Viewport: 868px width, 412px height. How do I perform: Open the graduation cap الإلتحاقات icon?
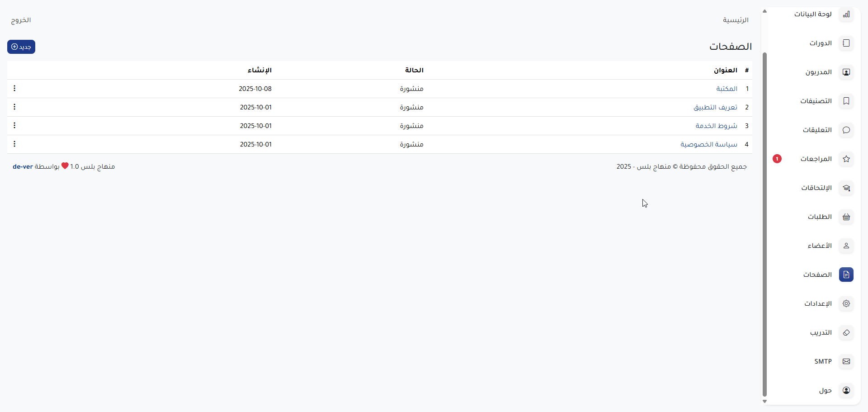click(x=846, y=188)
